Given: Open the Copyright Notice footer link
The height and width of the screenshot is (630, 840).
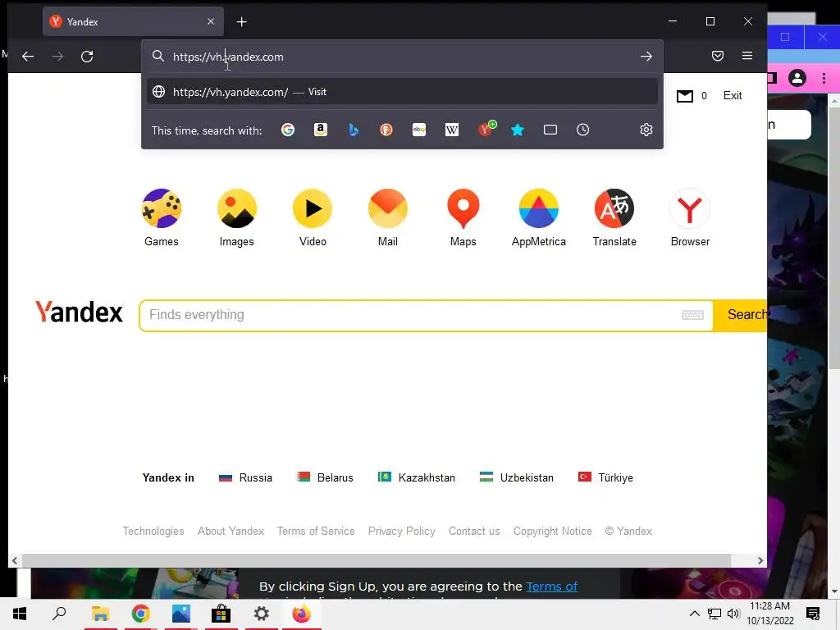Looking at the screenshot, I should tap(553, 531).
